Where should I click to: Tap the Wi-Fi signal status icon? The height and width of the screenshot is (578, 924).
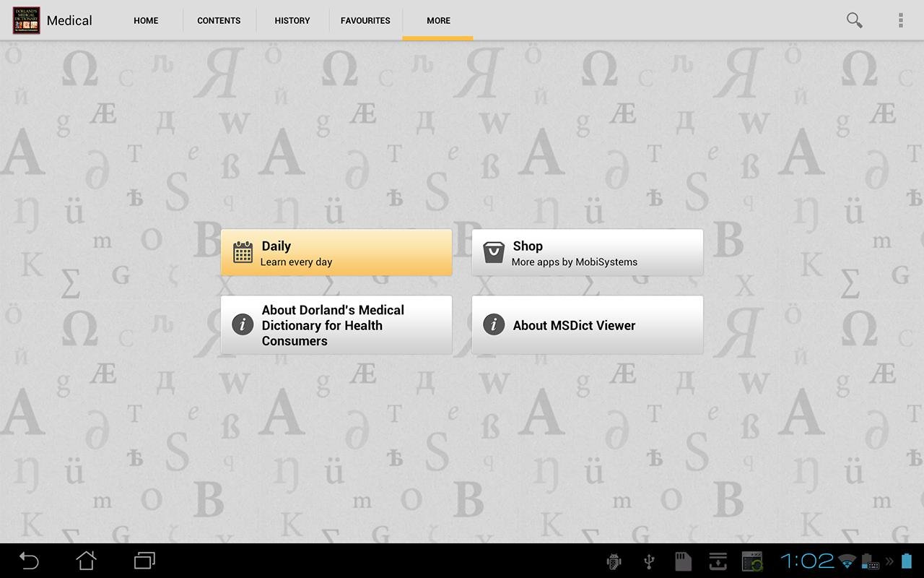click(847, 561)
